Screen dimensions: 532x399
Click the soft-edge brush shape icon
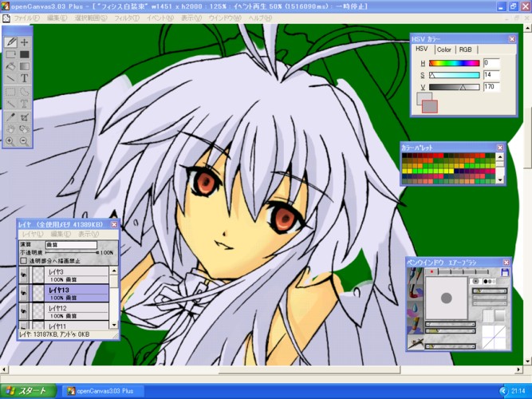[475, 281]
